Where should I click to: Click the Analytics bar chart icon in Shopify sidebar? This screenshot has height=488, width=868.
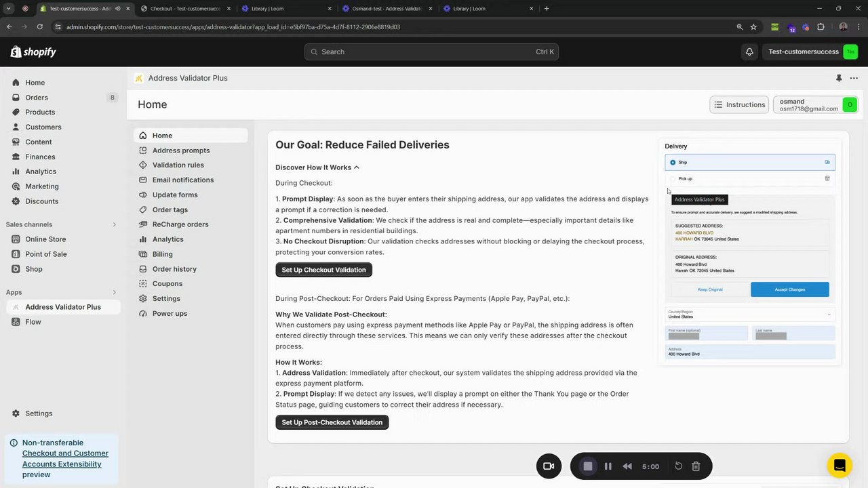click(16, 171)
